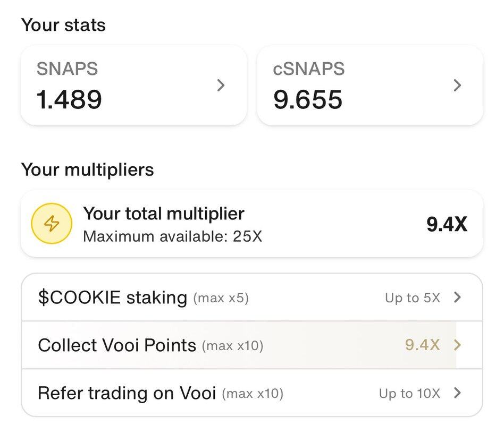Click the cSNAPS value 9.655
The height and width of the screenshot is (425, 504).
308,99
